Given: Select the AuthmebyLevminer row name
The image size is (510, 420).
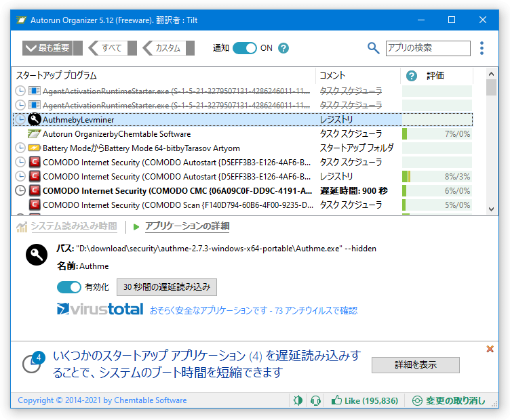Looking at the screenshot, I should pos(79,119).
